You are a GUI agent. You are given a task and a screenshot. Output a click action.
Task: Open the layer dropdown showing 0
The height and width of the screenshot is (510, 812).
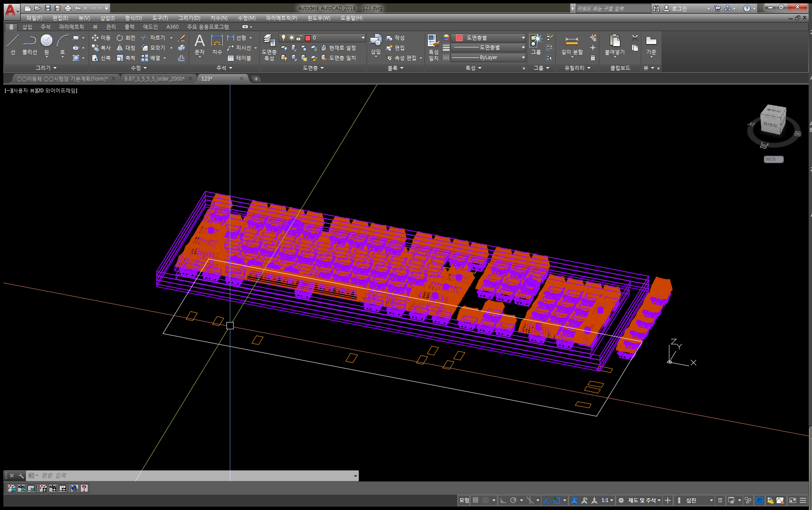click(x=322, y=38)
